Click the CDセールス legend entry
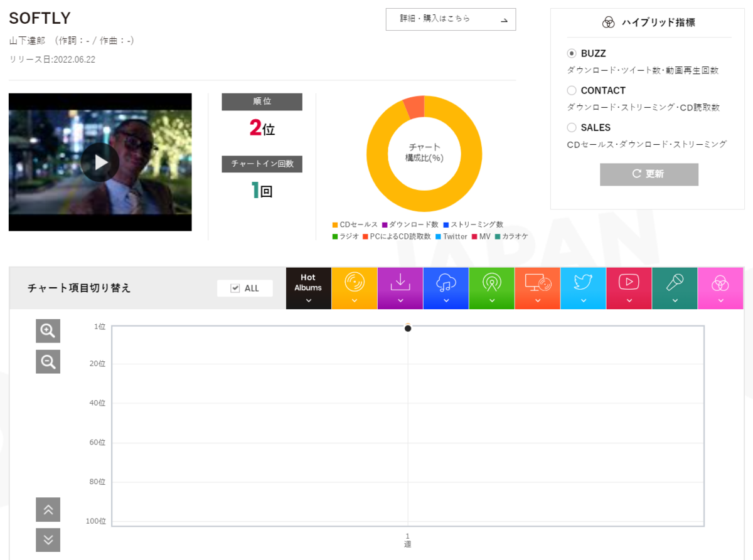 pyautogui.click(x=355, y=225)
